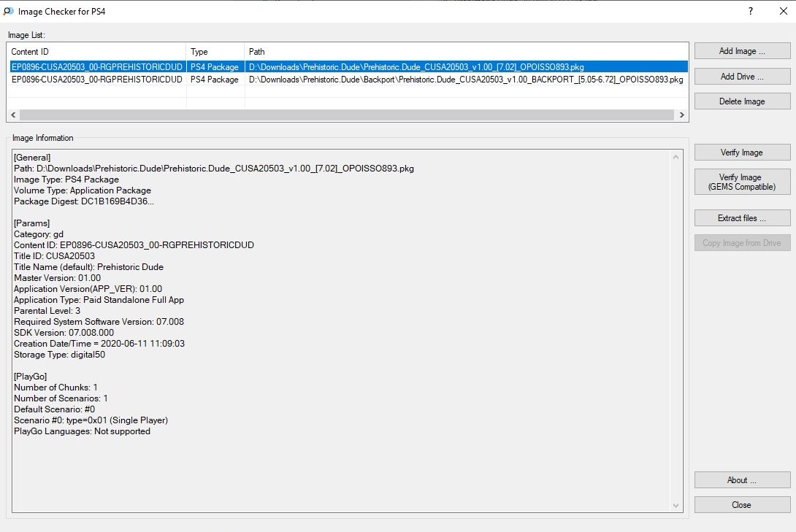Click the Title ID: CUSA20503 line
This screenshot has width=796, height=532.
click(54, 256)
